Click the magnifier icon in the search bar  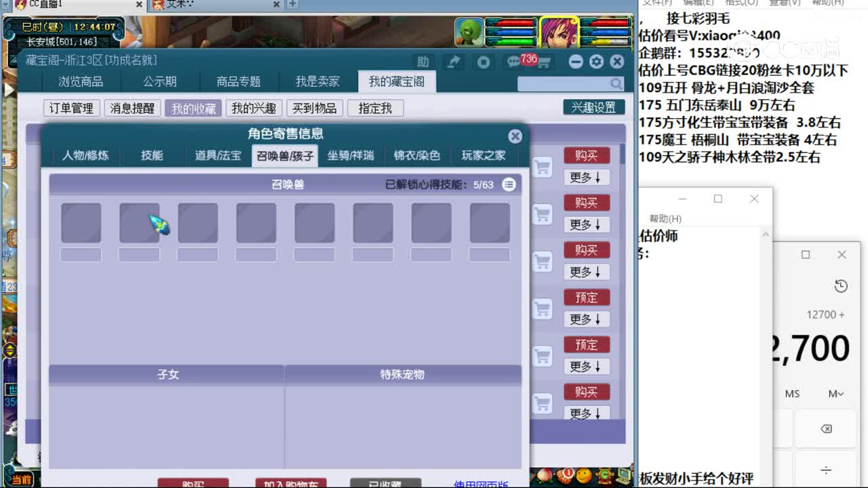tap(614, 83)
